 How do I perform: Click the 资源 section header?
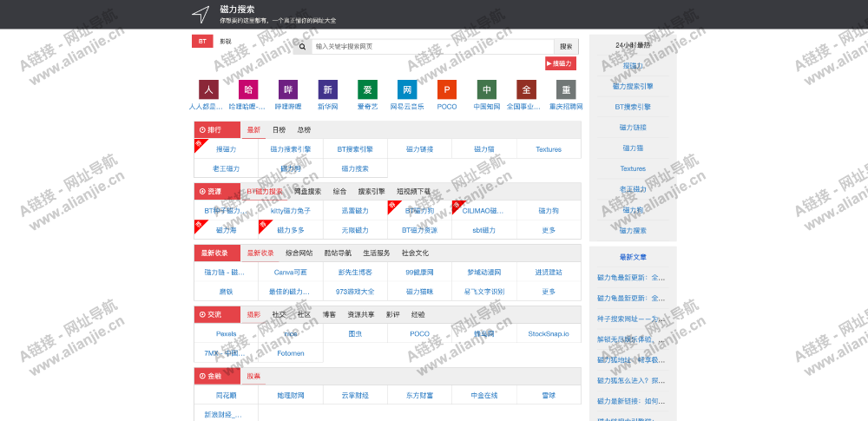[x=218, y=191]
